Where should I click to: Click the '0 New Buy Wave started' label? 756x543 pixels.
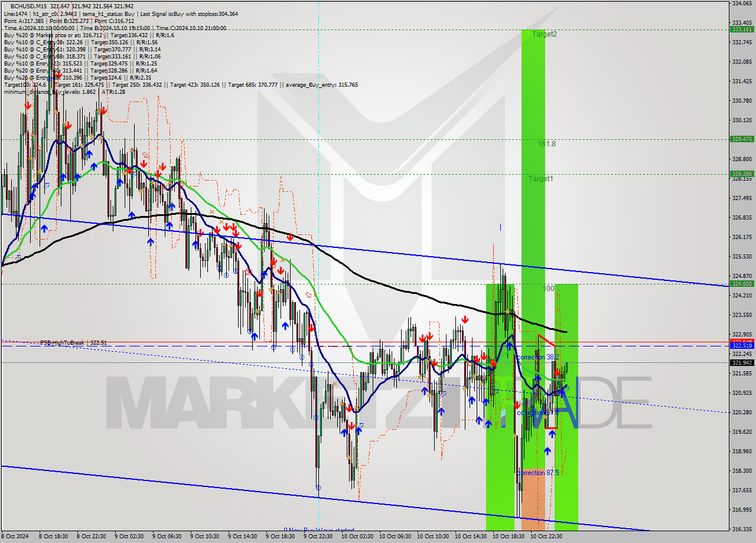coord(319,530)
